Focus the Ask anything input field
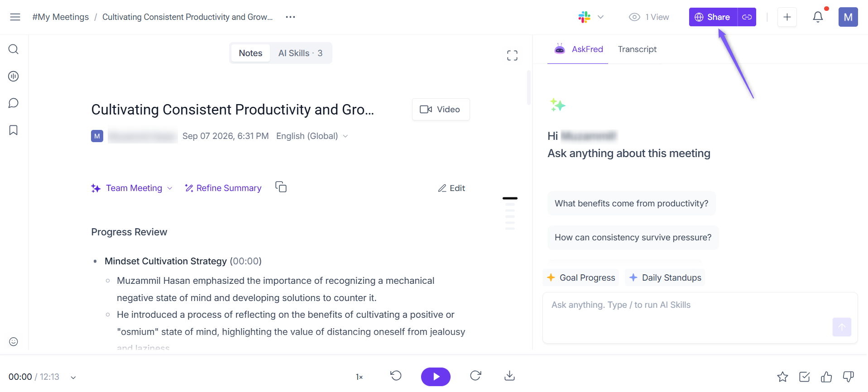The height and width of the screenshot is (392, 868). (700, 318)
